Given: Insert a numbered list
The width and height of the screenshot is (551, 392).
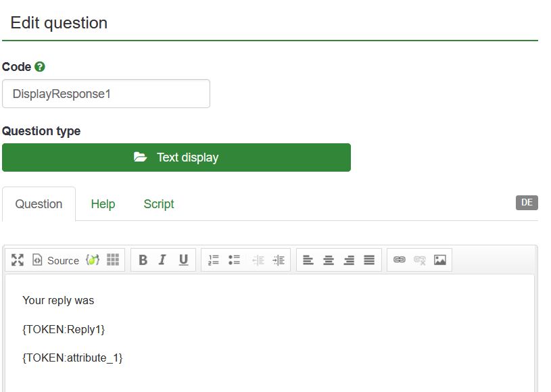Looking at the screenshot, I should 214,260.
